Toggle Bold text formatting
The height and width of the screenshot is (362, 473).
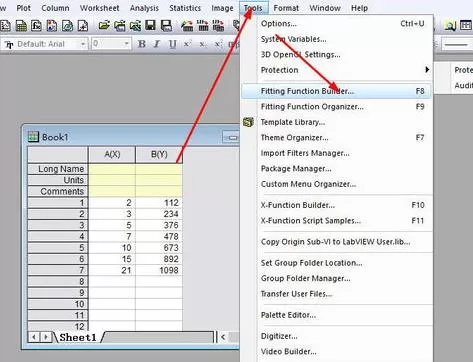click(142, 44)
